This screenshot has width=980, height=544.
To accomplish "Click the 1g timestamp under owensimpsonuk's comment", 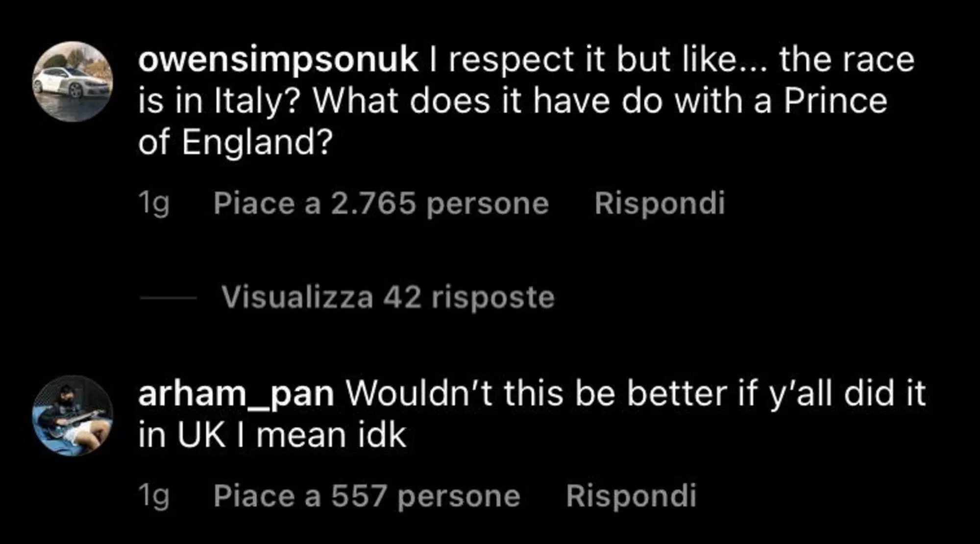I will click(x=153, y=203).
